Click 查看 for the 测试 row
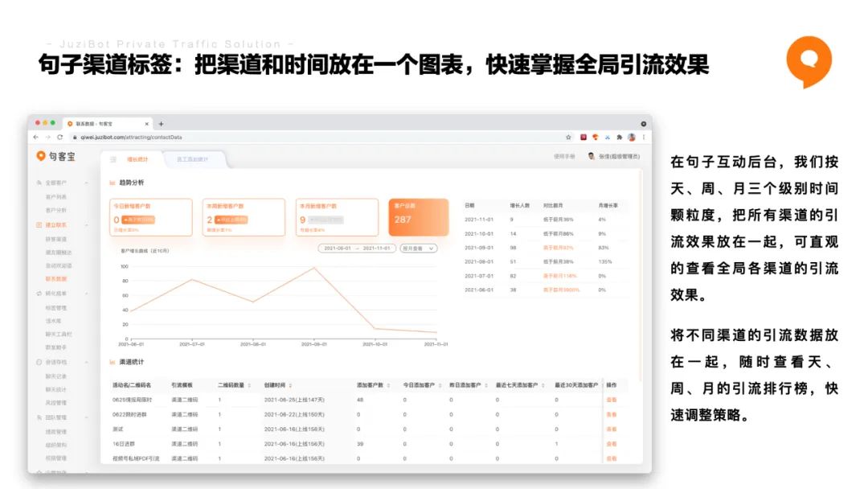The image size is (868, 489). tap(612, 429)
